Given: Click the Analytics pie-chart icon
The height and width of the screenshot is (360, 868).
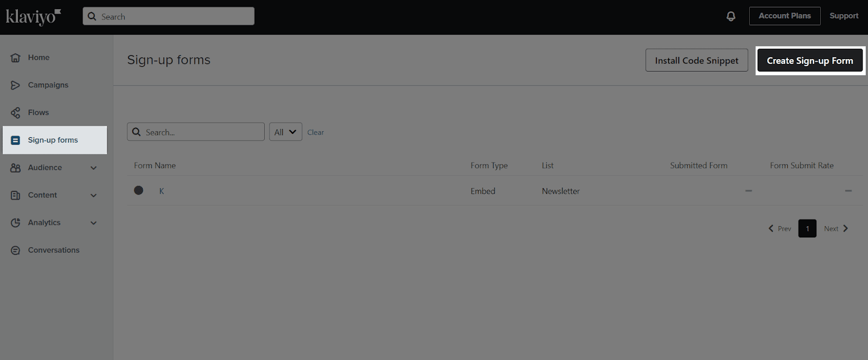Looking at the screenshot, I should click(16, 223).
